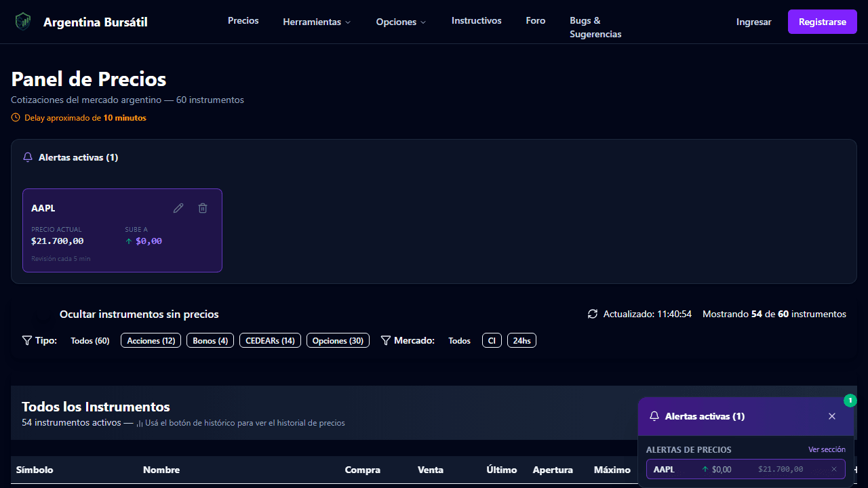This screenshot has height=488, width=868.
Task: Sort by Apertura column header
Action: (553, 470)
